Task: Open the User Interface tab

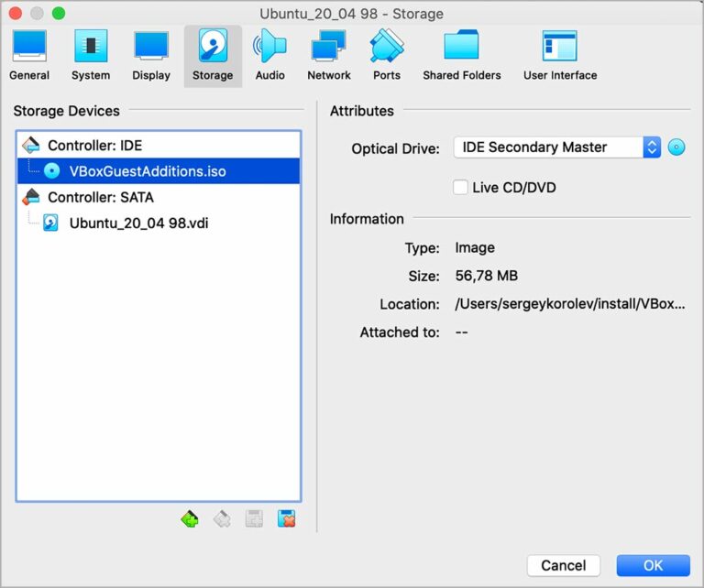Action: coord(559,56)
